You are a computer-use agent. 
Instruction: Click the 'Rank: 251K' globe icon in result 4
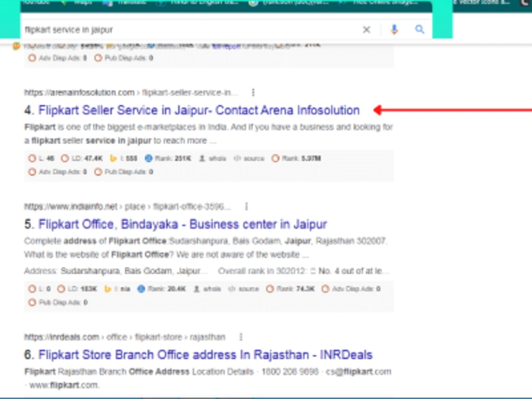148,159
